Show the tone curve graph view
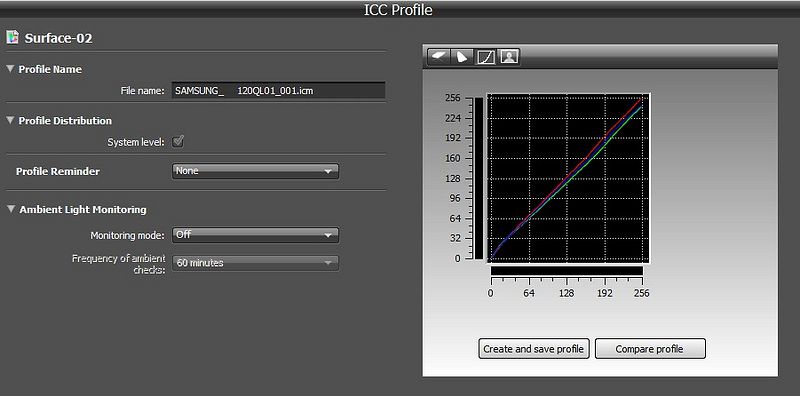Viewport: 800px width, 396px height. [x=486, y=56]
